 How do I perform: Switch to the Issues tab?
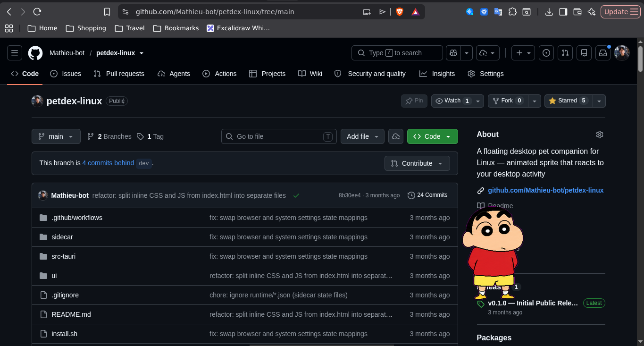pos(66,74)
